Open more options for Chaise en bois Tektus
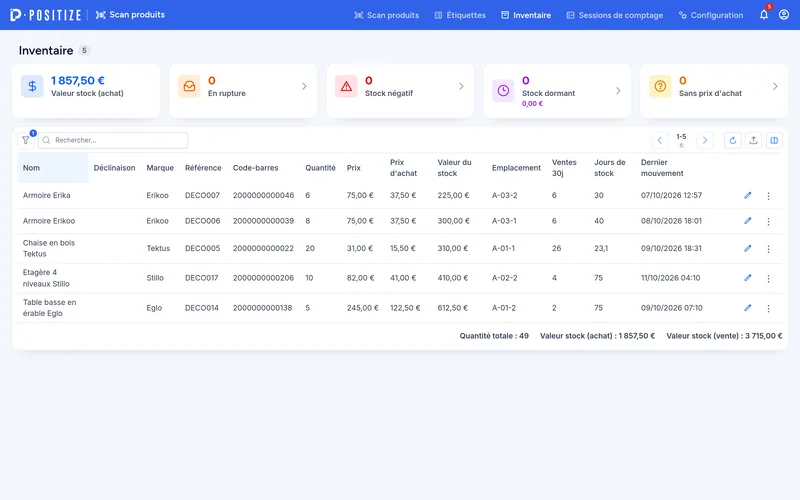Screen dimensions: 800x500 click(768, 249)
